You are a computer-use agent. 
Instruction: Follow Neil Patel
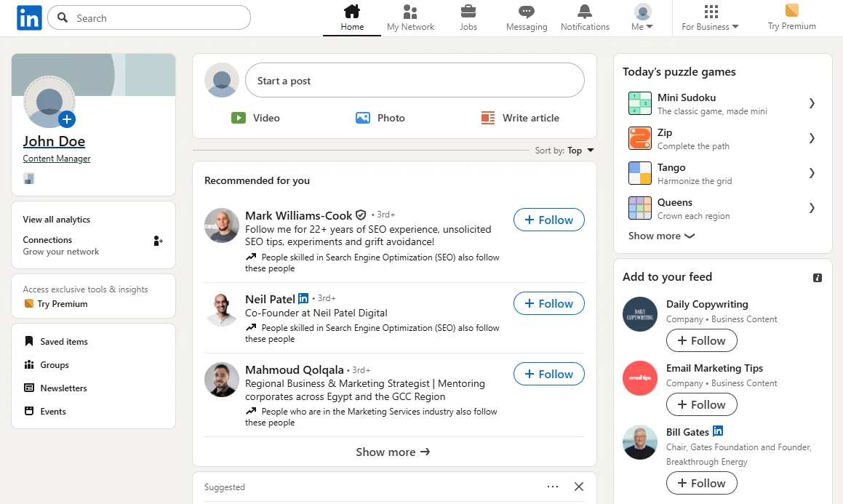click(x=548, y=303)
